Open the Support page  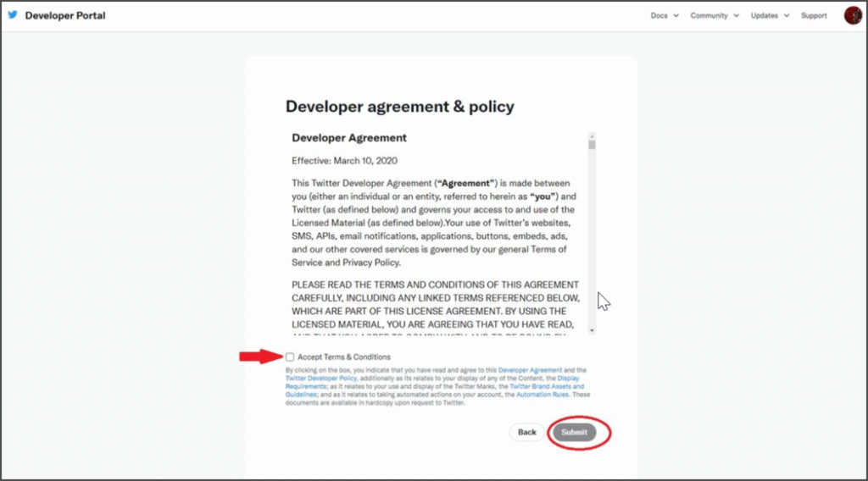[x=814, y=15]
